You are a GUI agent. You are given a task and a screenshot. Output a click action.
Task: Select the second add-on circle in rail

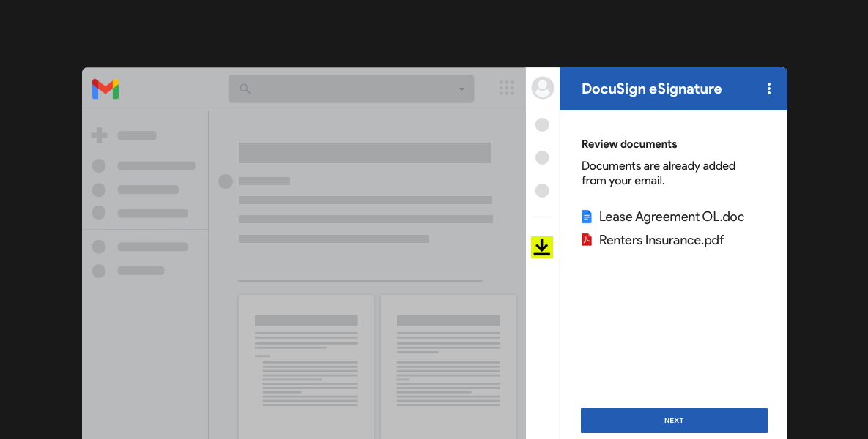coord(542,157)
